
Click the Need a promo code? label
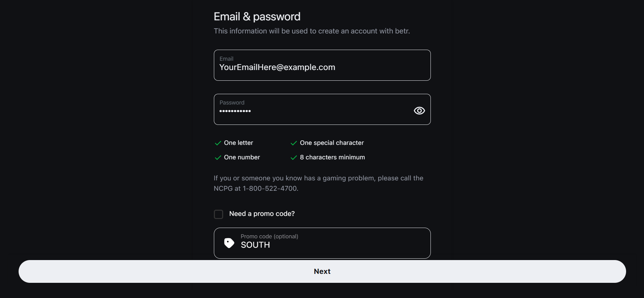click(262, 214)
